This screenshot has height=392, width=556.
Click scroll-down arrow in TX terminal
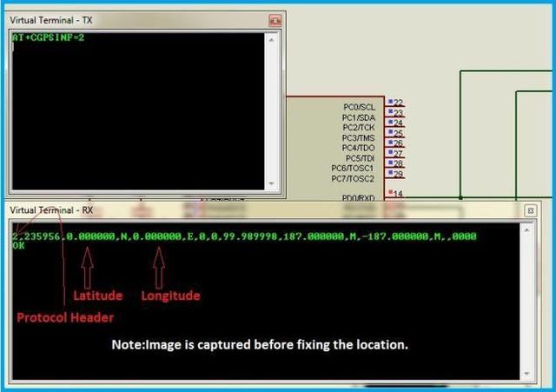(x=272, y=183)
